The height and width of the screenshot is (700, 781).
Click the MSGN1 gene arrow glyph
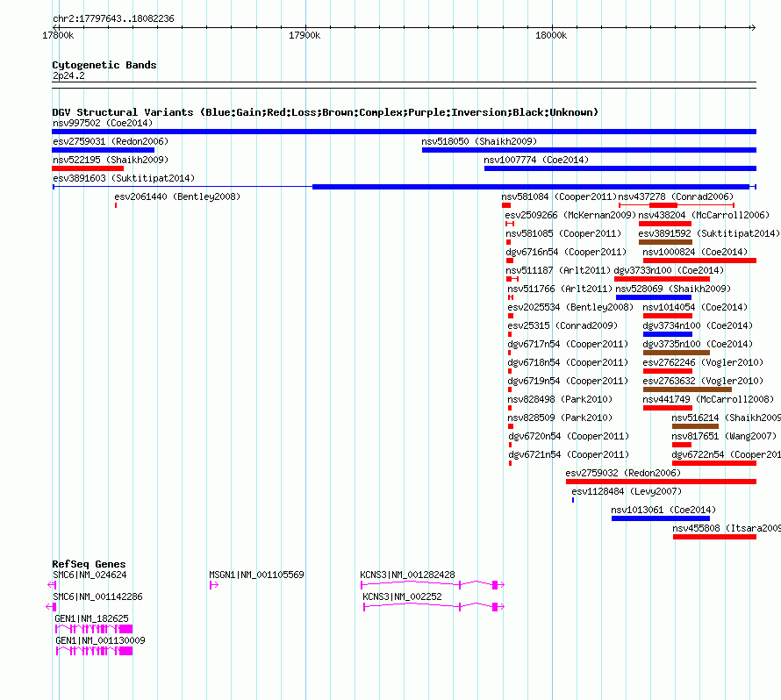click(214, 585)
